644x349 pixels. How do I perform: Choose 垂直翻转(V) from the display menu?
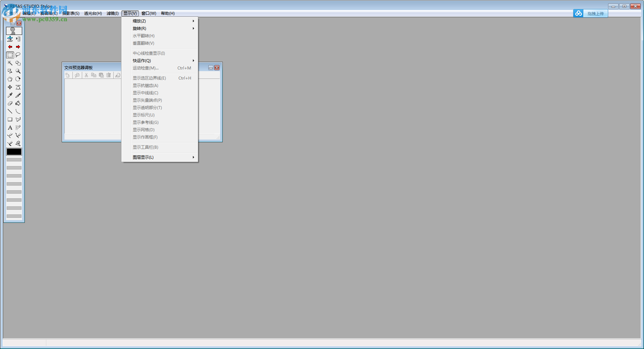160,43
